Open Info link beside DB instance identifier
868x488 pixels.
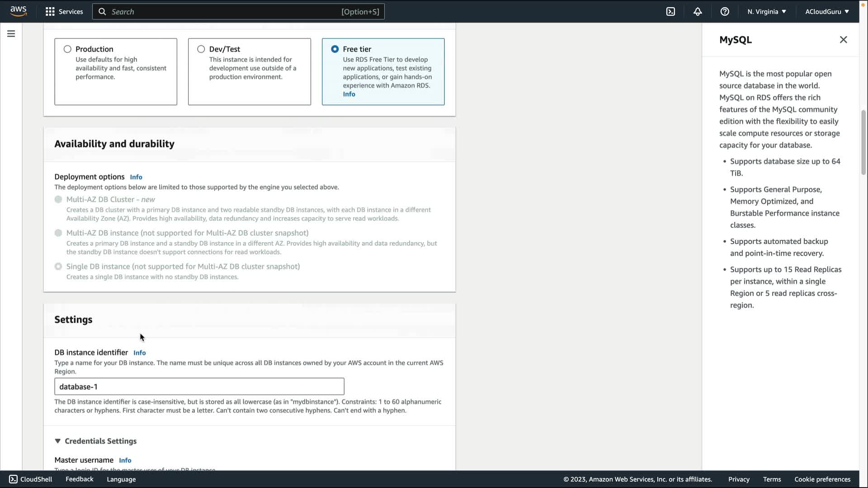(x=139, y=353)
